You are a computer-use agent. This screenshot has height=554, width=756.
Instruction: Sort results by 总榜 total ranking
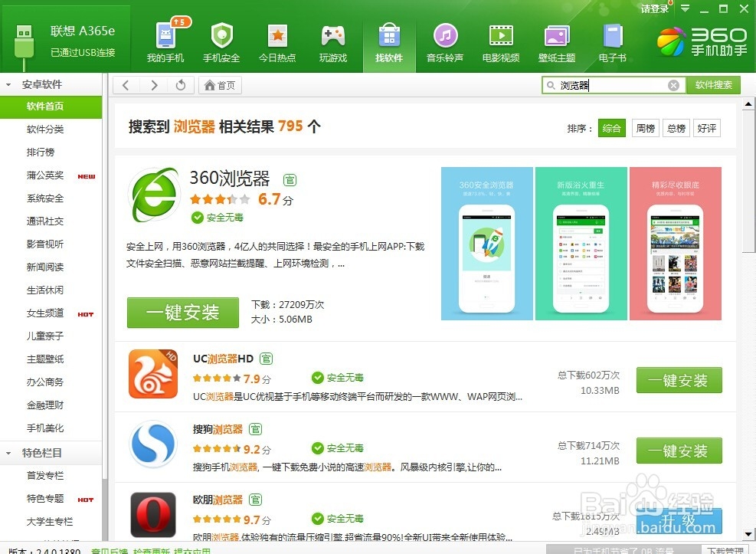coord(676,128)
